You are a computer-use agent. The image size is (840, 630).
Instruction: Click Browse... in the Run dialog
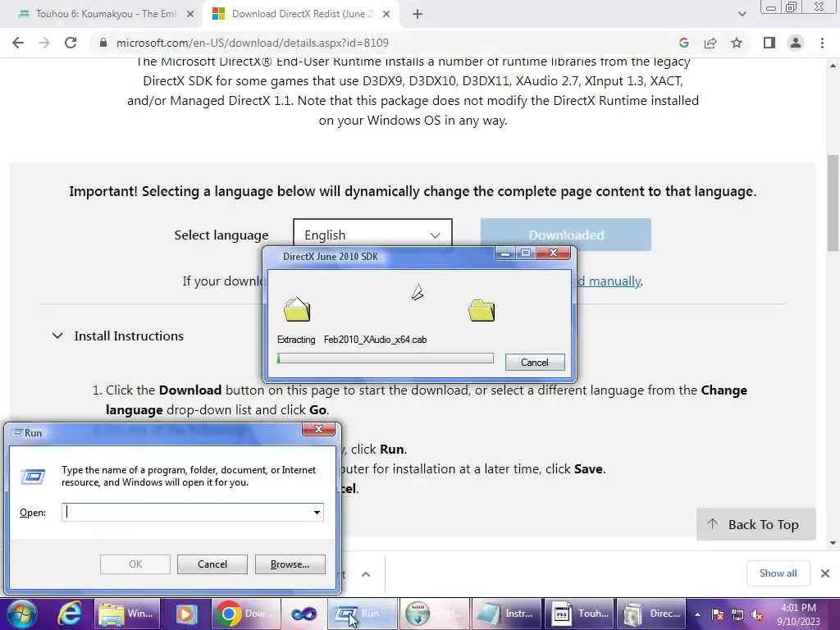(x=290, y=564)
